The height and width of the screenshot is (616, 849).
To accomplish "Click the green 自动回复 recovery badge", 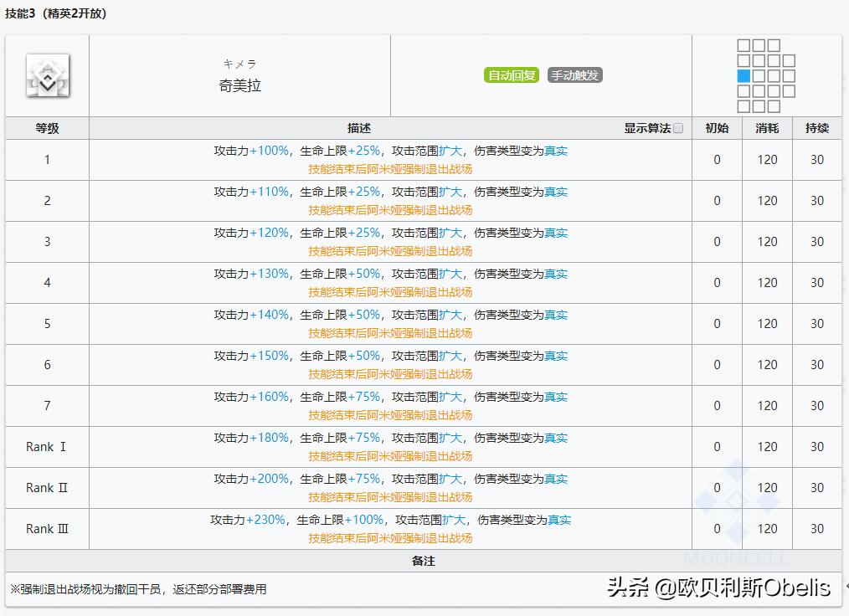I will [x=511, y=74].
